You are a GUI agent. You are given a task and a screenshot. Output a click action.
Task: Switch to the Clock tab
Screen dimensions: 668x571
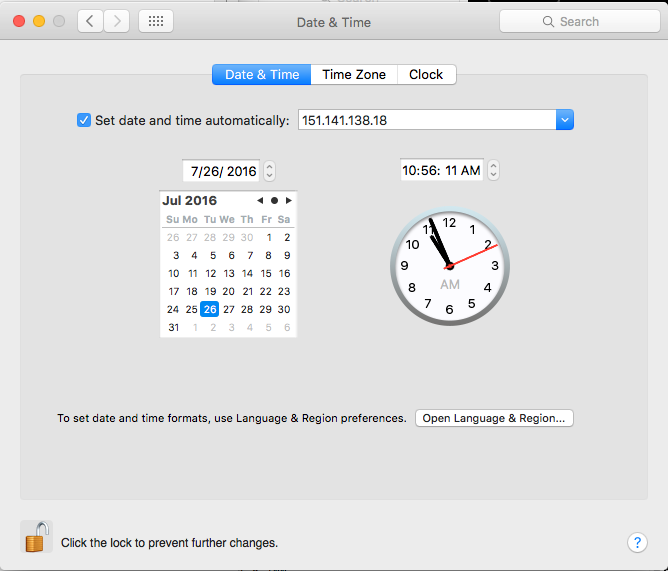(426, 75)
